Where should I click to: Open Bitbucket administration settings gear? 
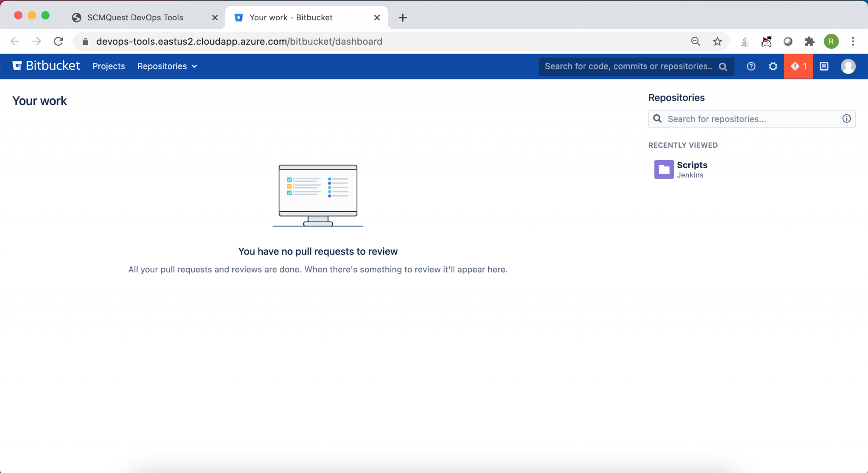[773, 66]
